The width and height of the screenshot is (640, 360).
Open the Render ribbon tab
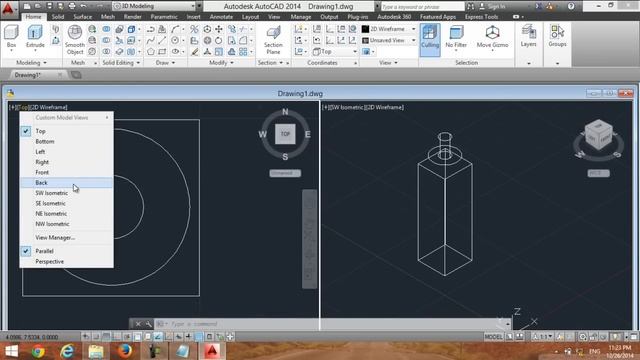tap(133, 17)
